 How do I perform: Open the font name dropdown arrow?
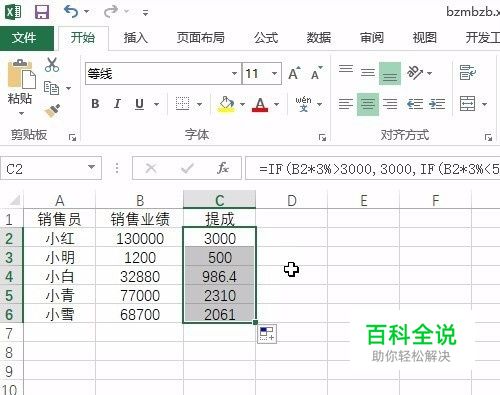(234, 73)
